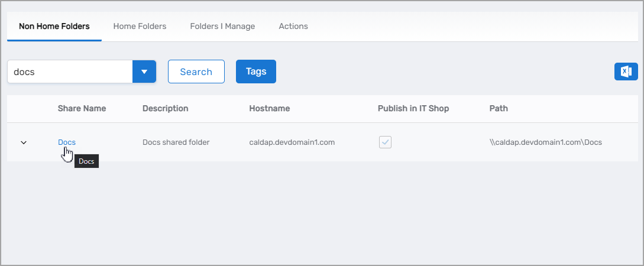
Task: Click the blue Tags button
Action: [256, 72]
